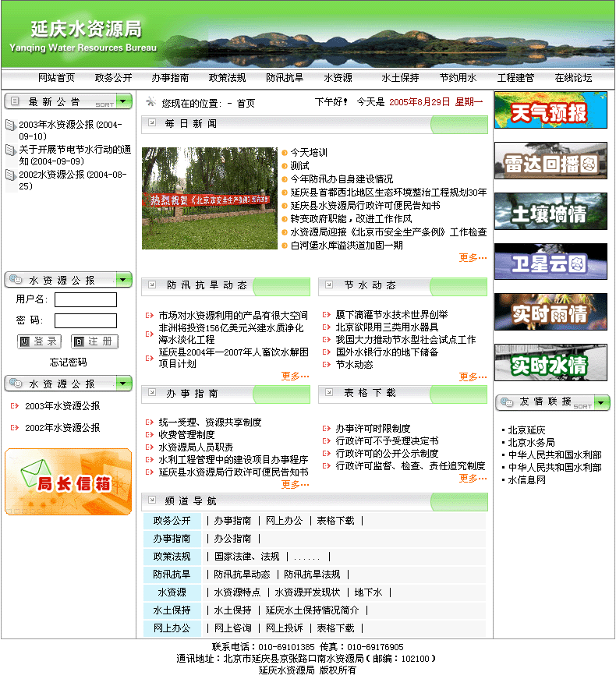
Task: Expand the green arrow on 最新公告 header
Action: tap(123, 101)
